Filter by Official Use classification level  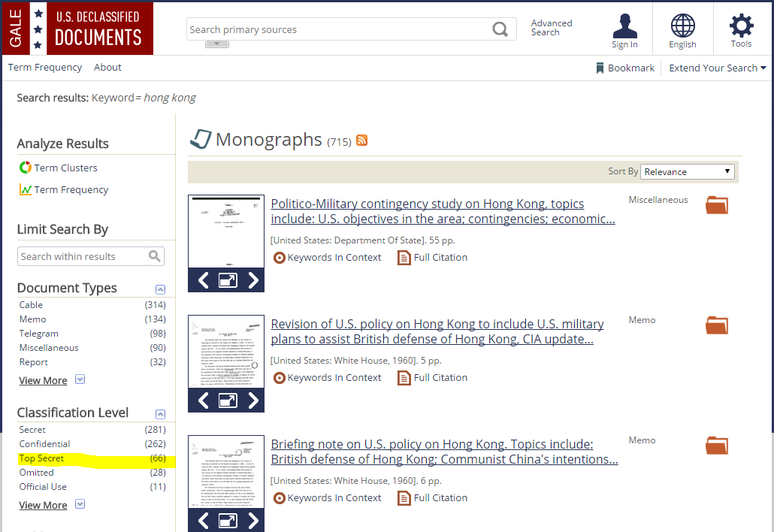pyautogui.click(x=92, y=487)
